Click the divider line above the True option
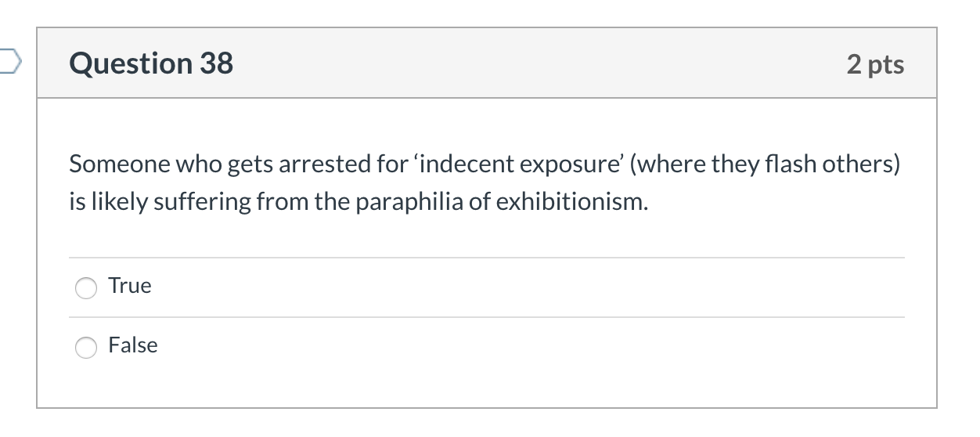This screenshot has height=437, width=980. click(485, 258)
